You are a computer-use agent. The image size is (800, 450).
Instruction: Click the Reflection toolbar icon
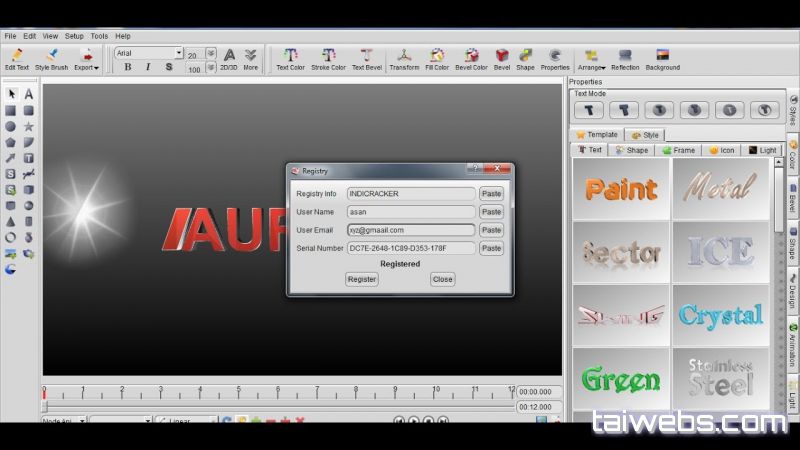click(x=625, y=56)
